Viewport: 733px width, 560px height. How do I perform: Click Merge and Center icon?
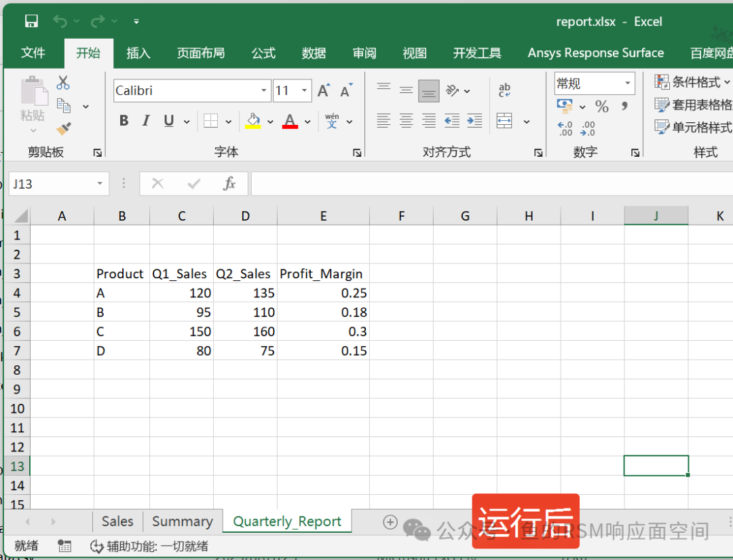[x=504, y=121]
